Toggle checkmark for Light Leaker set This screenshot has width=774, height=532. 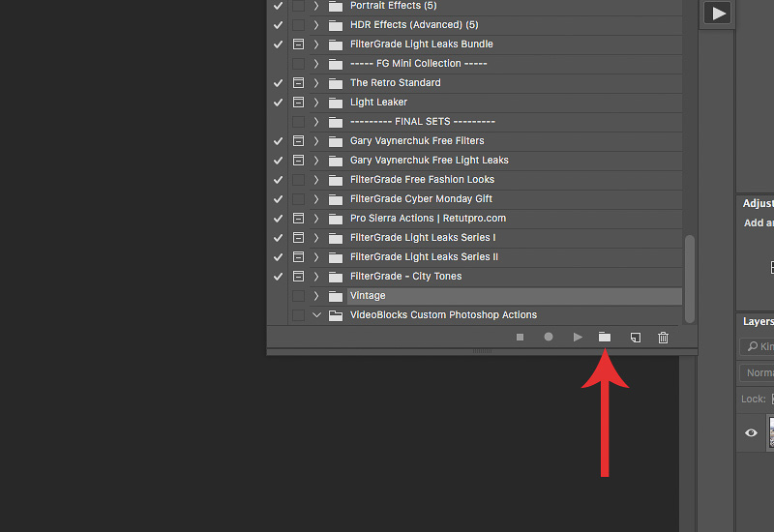click(x=278, y=103)
